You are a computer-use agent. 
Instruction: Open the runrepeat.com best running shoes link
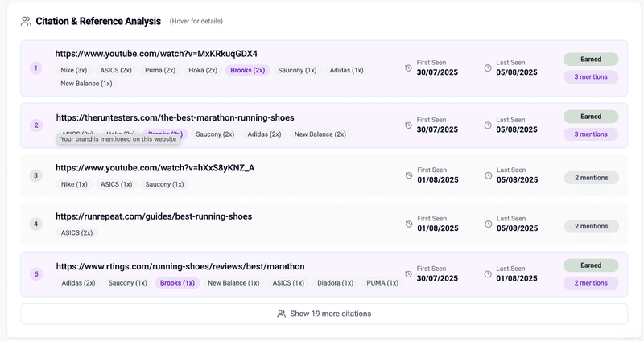pyautogui.click(x=154, y=216)
